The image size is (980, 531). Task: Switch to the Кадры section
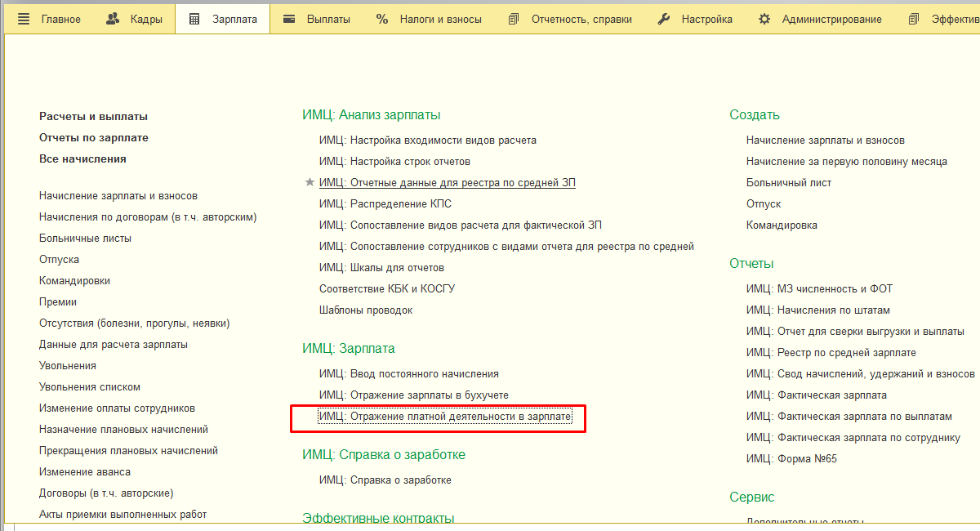pos(146,19)
